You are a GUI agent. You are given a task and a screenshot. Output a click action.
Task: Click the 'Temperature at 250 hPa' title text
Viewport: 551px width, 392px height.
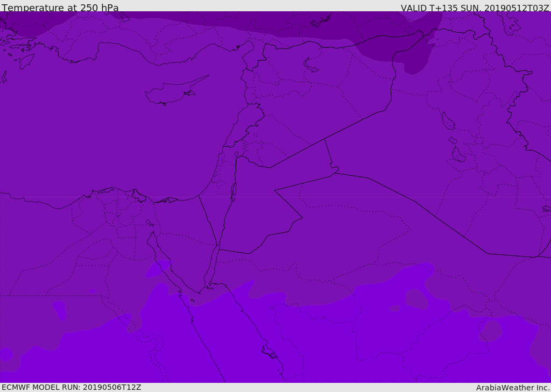(60, 8)
